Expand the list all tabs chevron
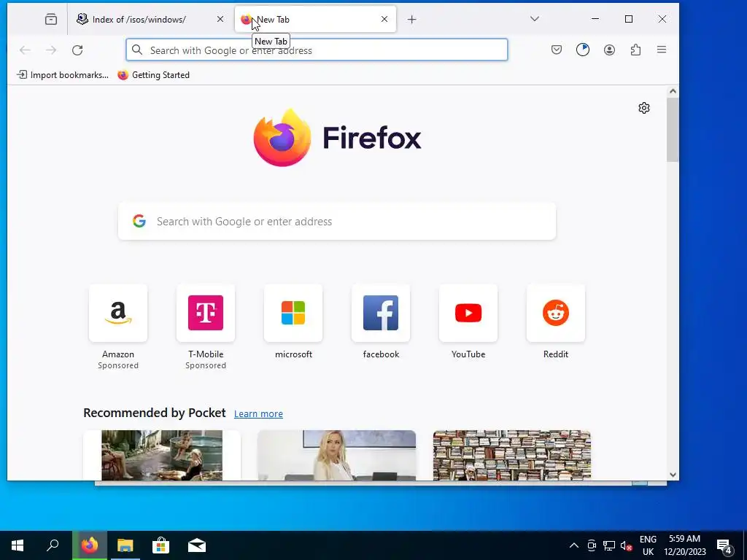 click(535, 19)
